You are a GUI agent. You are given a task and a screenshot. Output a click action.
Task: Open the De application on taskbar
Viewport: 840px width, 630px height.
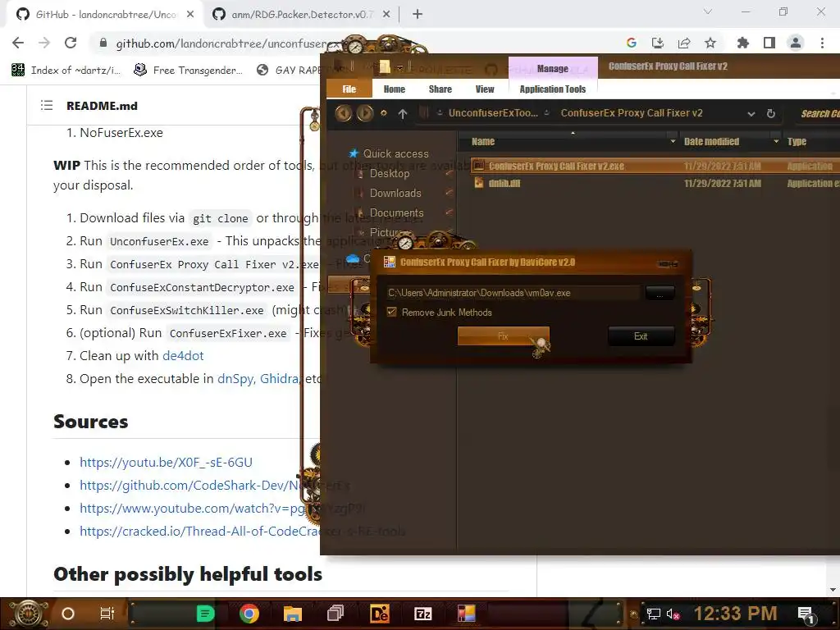(x=379, y=614)
